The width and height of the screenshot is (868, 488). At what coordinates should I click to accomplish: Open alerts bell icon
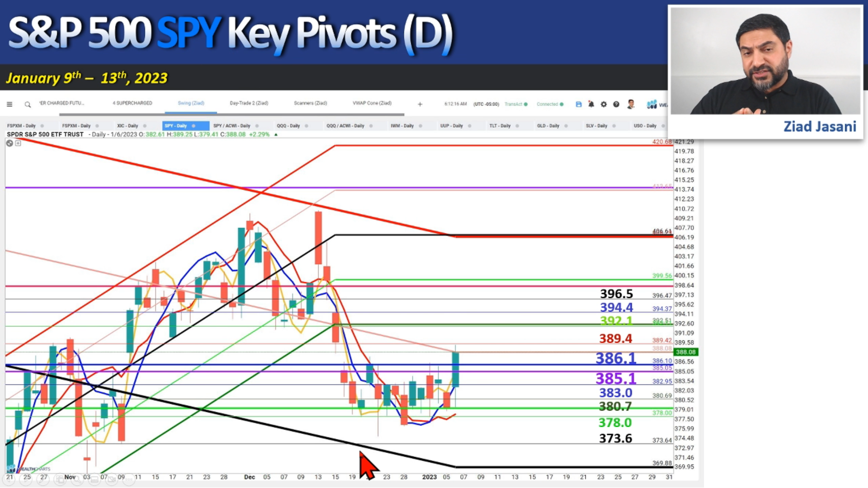[x=591, y=104]
